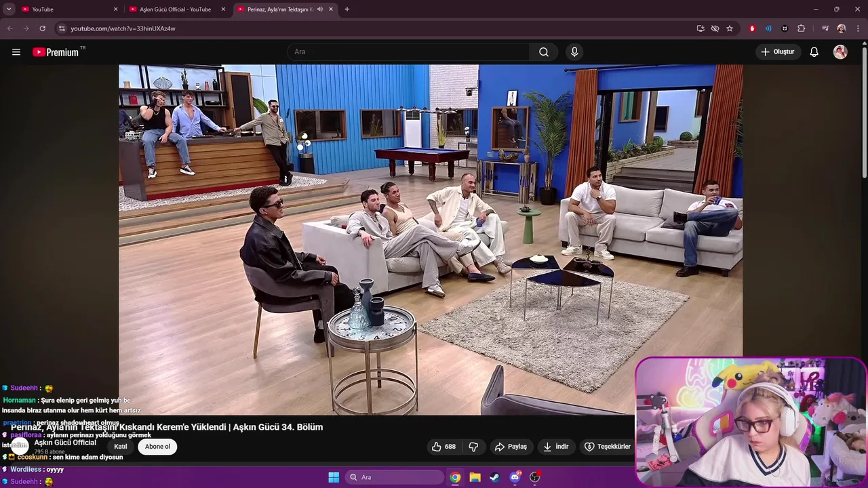Image resolution: width=868 pixels, height=488 pixels.
Task: Open Discord from the taskbar
Action: [515, 477]
